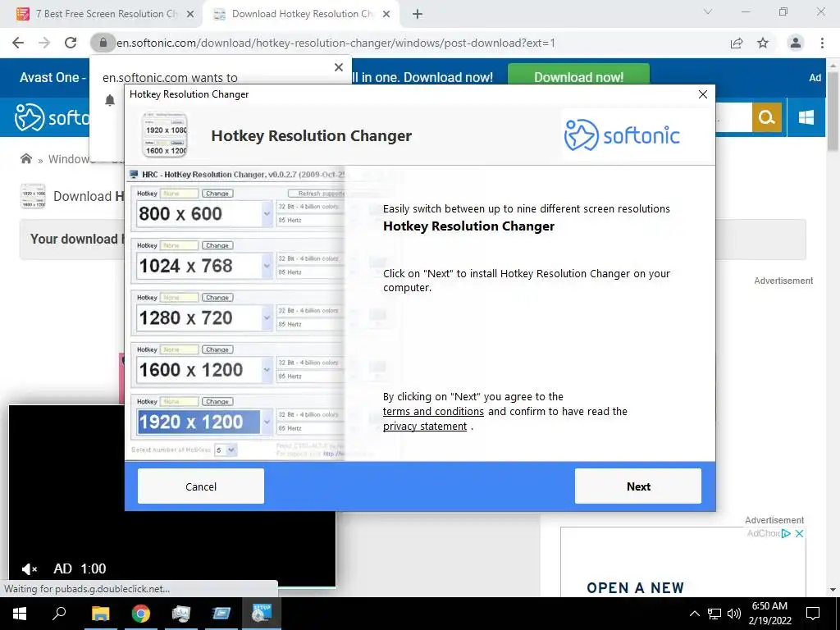Open Google Chrome from taskbar
Image resolution: width=840 pixels, height=630 pixels.
click(x=141, y=614)
